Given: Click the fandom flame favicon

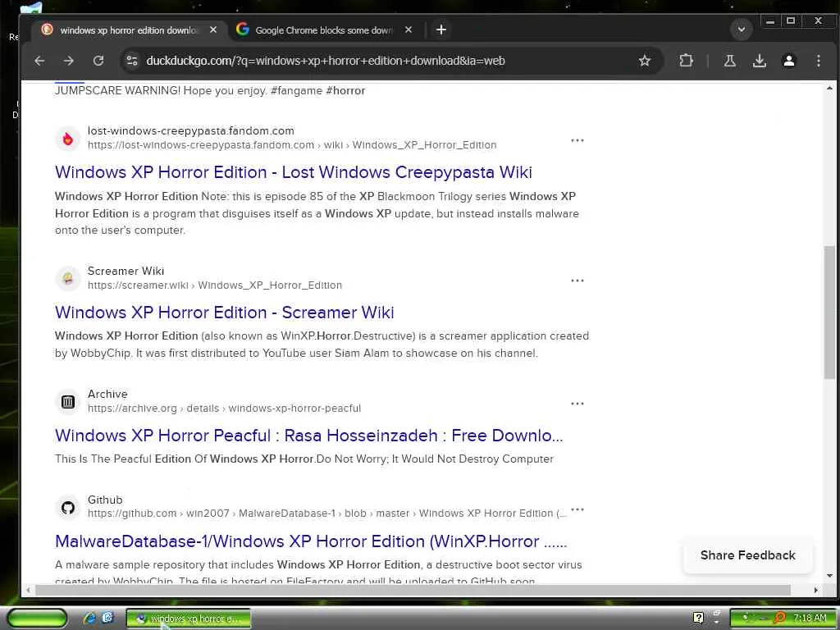Looking at the screenshot, I should (x=68, y=139).
